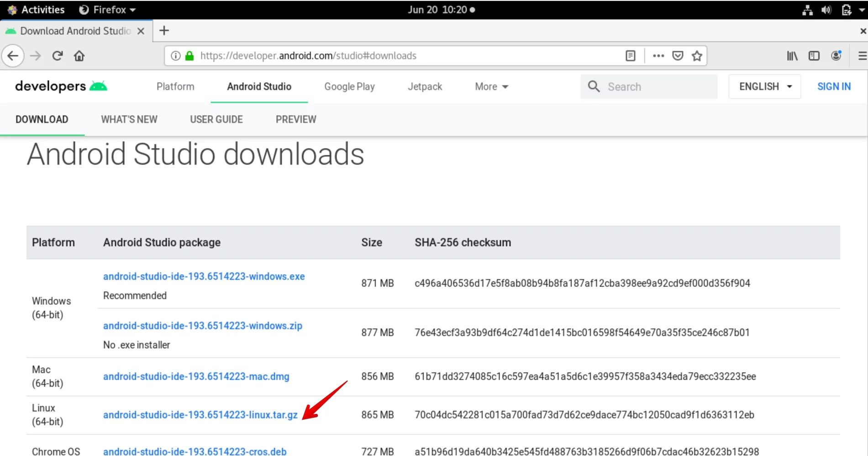Open the network status tray icon
The width and height of the screenshot is (868, 456).
[x=807, y=10]
